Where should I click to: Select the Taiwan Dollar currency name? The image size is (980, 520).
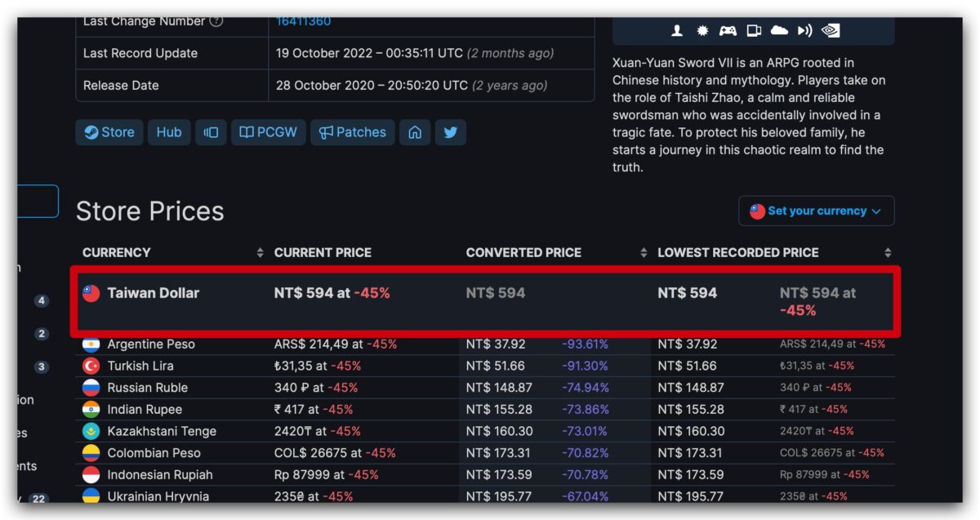(x=154, y=293)
